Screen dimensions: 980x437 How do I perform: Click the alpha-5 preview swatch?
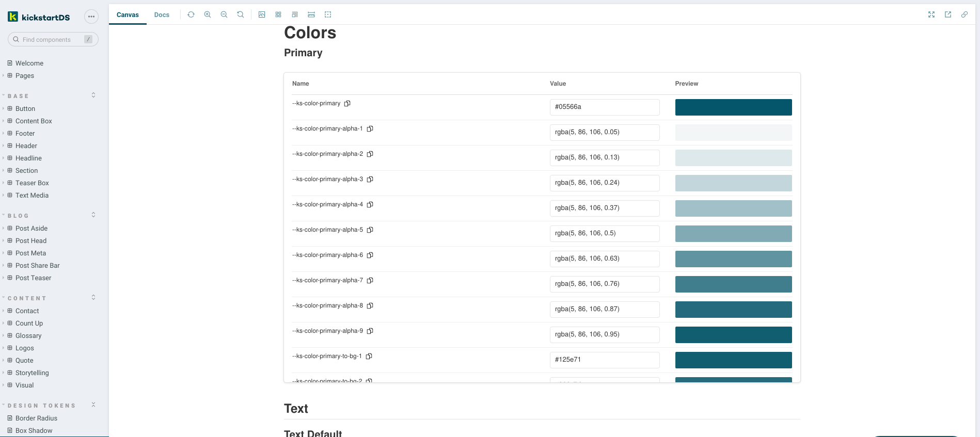coord(733,233)
